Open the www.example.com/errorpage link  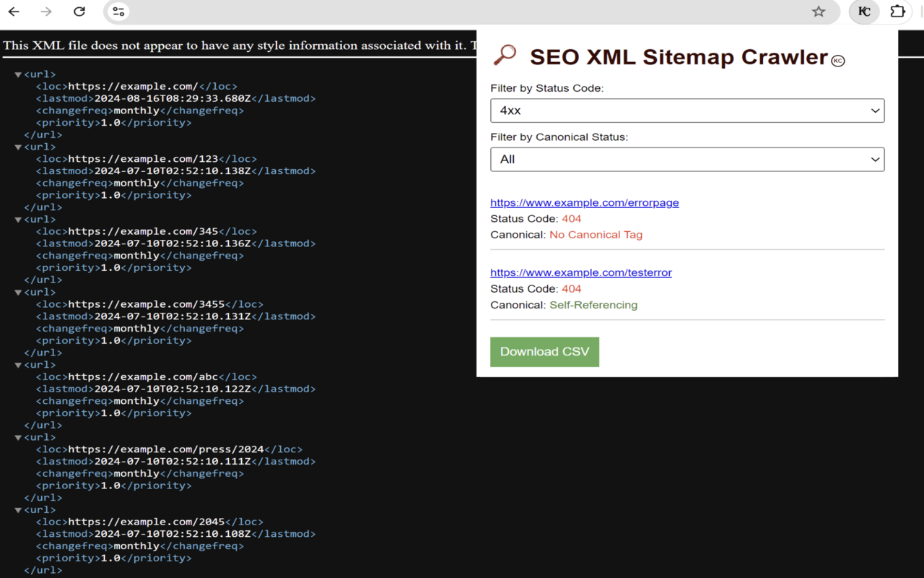coord(584,202)
